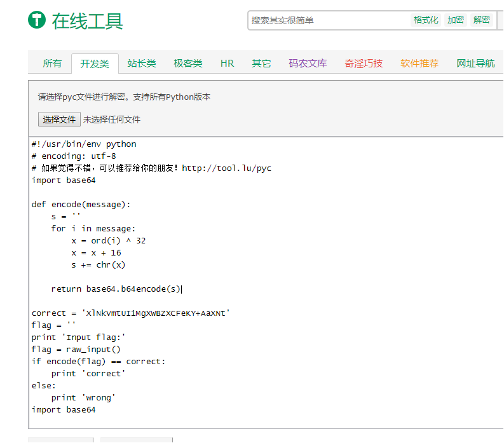Focus the 搜索其实很简单 search field
This screenshot has width=504, height=443.
tap(329, 20)
